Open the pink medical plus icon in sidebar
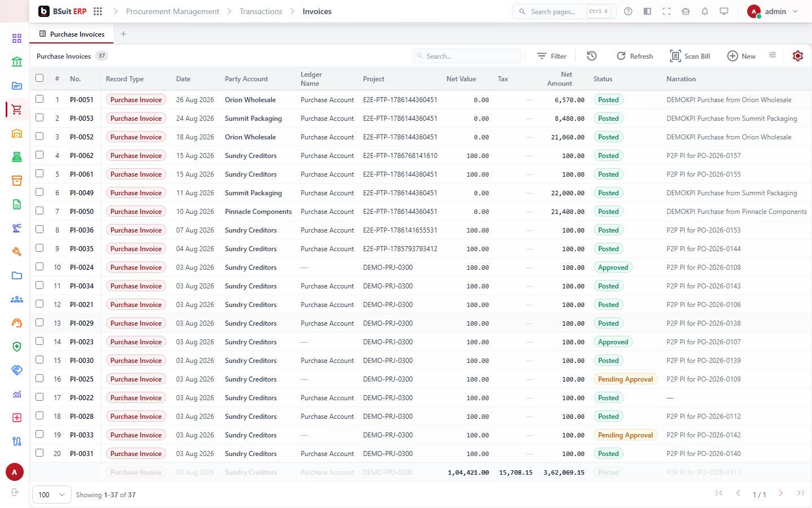Image resolution: width=812 pixels, height=508 pixels. [x=17, y=418]
